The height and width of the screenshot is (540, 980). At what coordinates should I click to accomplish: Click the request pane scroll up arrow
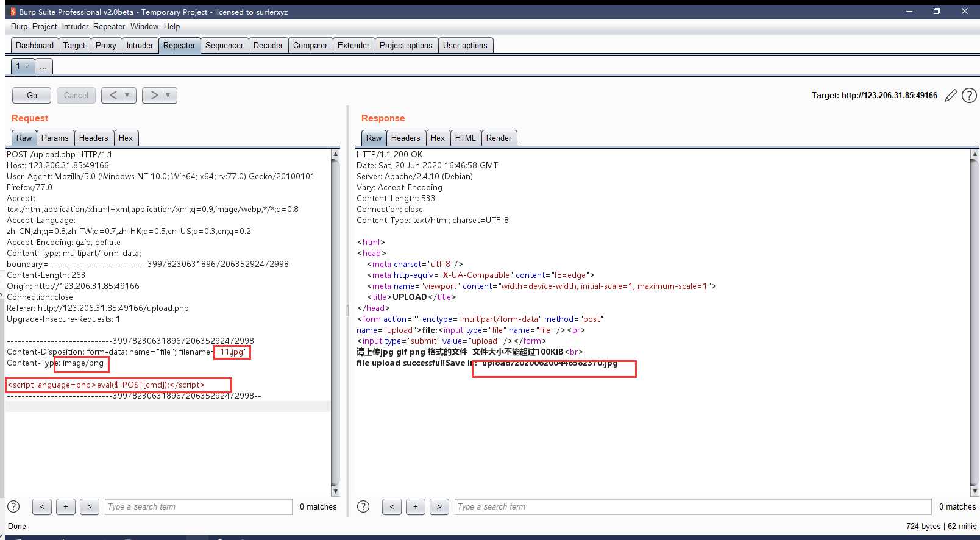coord(335,154)
